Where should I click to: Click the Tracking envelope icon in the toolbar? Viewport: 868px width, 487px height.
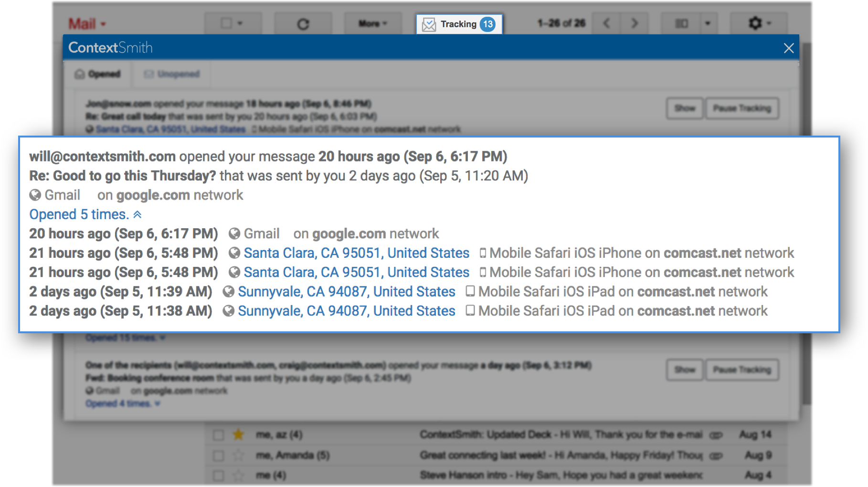430,23
